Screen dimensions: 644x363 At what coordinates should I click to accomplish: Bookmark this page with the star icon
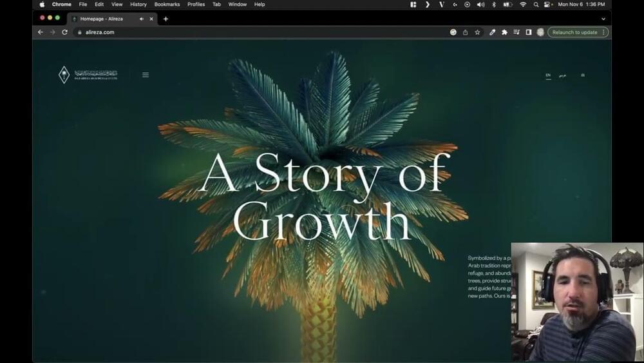pyautogui.click(x=477, y=32)
